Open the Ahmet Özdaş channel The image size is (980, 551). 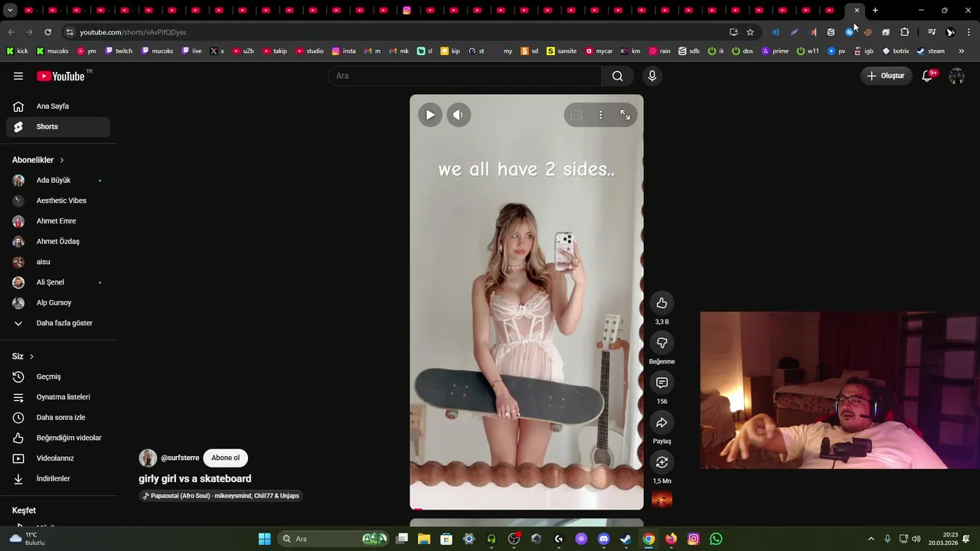tap(58, 242)
